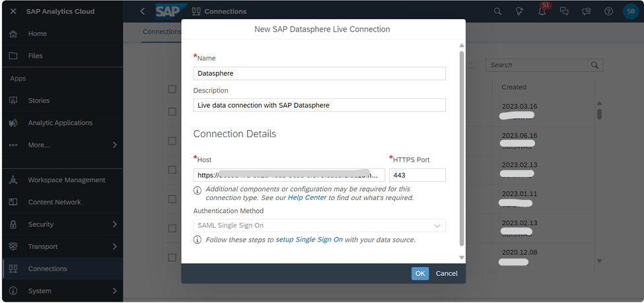
Task: Click the Transport box icon
Action: pyautogui.click(x=13, y=246)
